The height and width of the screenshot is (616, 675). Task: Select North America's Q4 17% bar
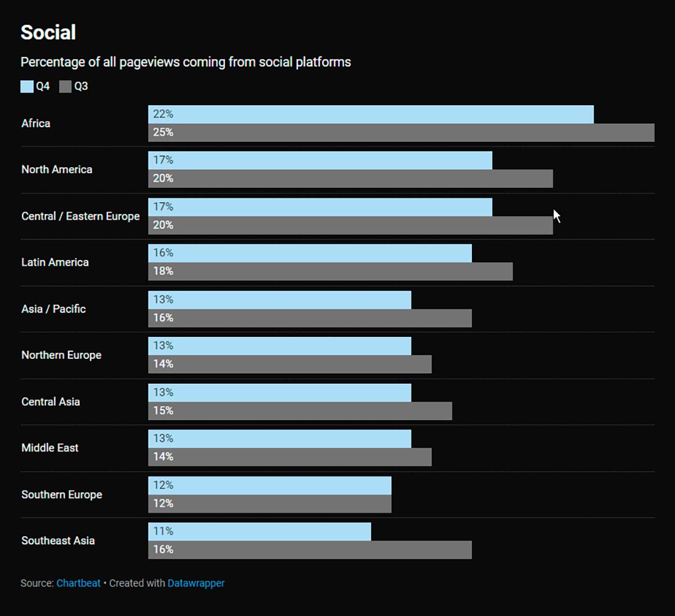click(320, 160)
